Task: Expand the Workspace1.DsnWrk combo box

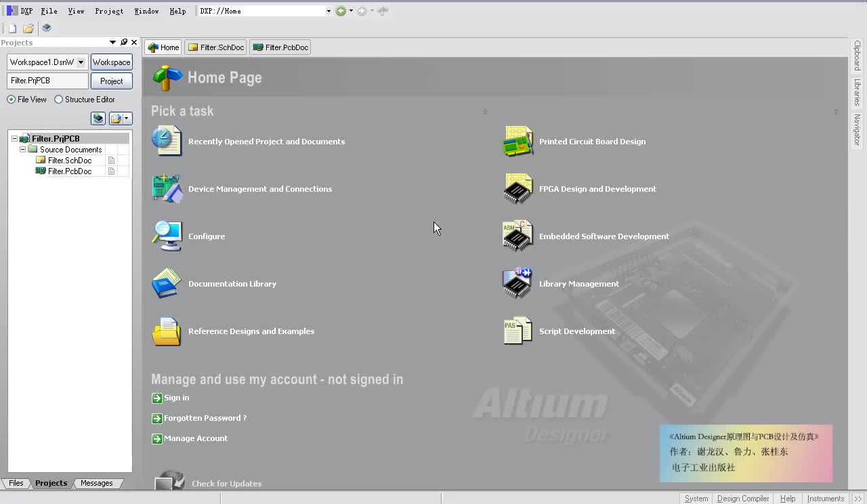Action: (81, 62)
